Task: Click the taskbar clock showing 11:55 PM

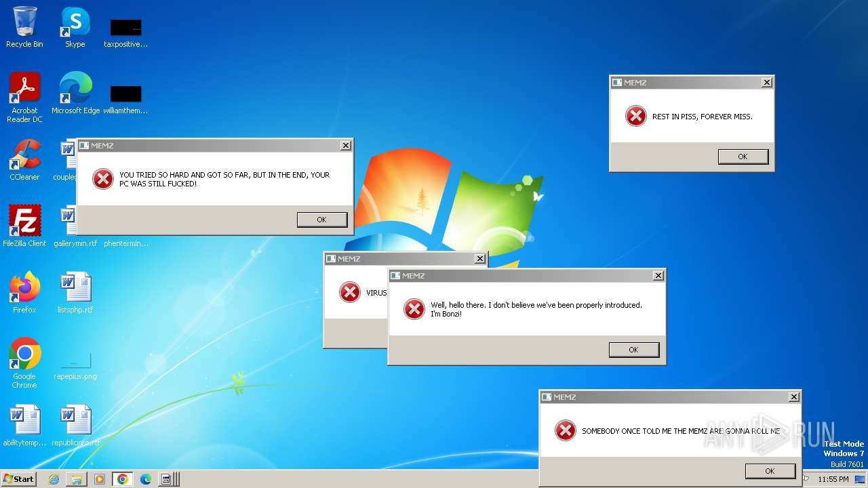Action: [x=833, y=479]
